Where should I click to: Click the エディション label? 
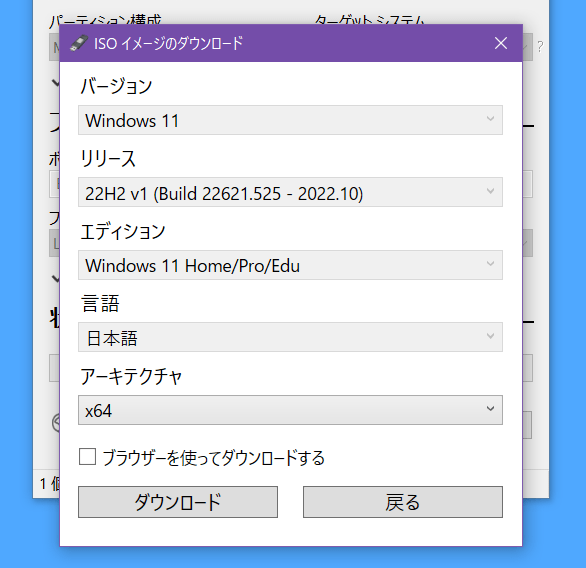[123, 231]
